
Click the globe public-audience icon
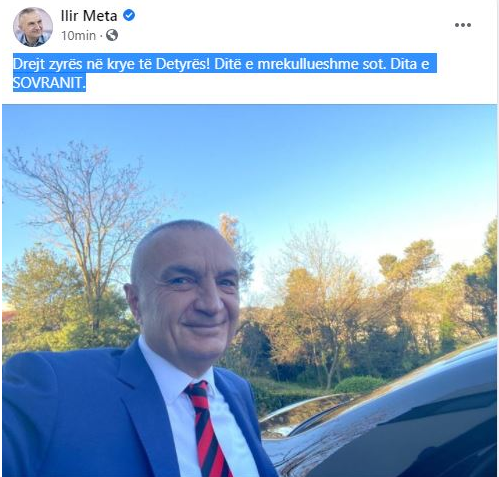pyautogui.click(x=112, y=35)
